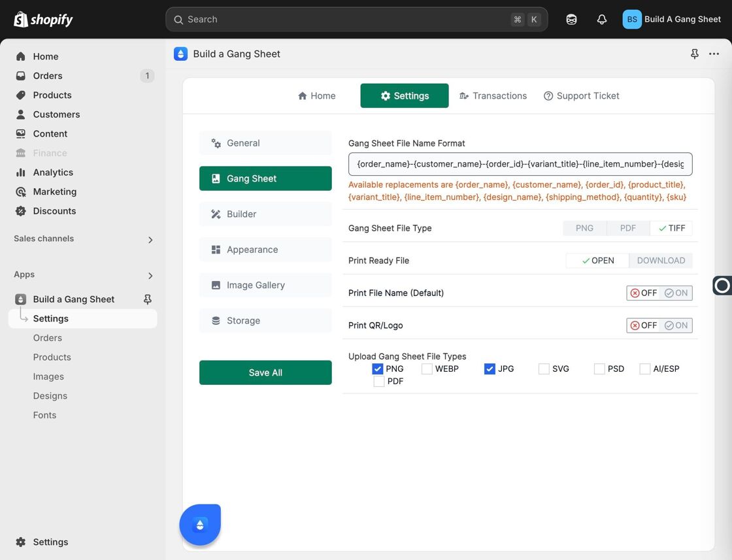Click the Shopify logo
Screen dimensions: 732x560
[x=43, y=19]
